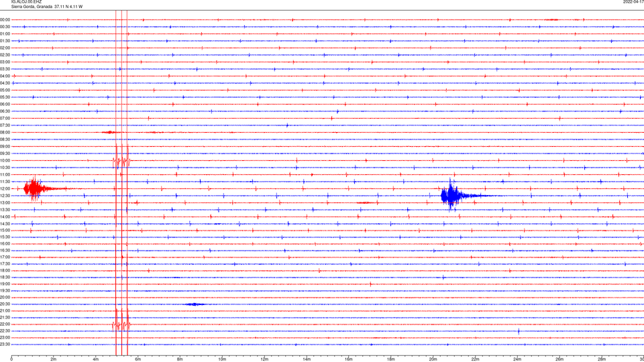Select the 09:30 time label
The width and height of the screenshot is (644, 362).
5,154
